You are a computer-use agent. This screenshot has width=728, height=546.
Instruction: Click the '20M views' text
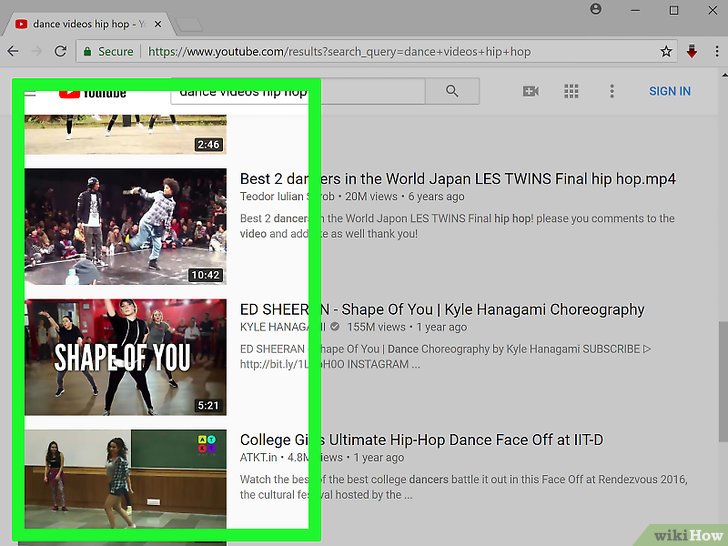tap(371, 196)
